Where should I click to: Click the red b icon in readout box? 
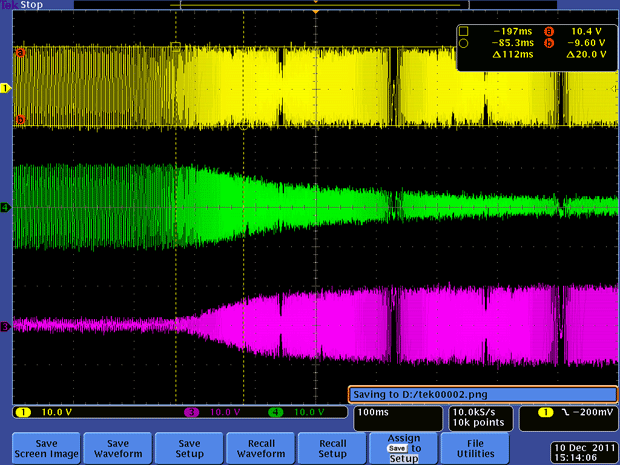549,43
